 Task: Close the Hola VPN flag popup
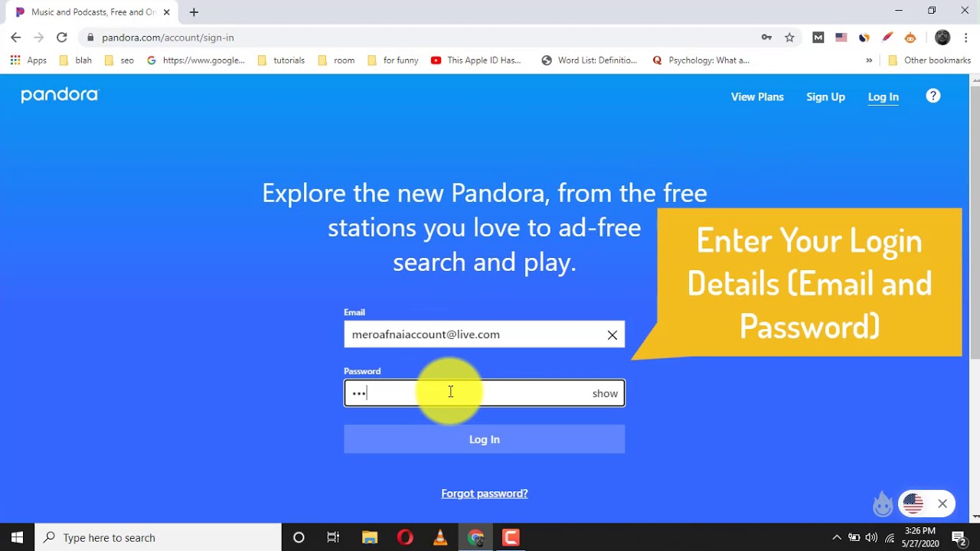(942, 504)
